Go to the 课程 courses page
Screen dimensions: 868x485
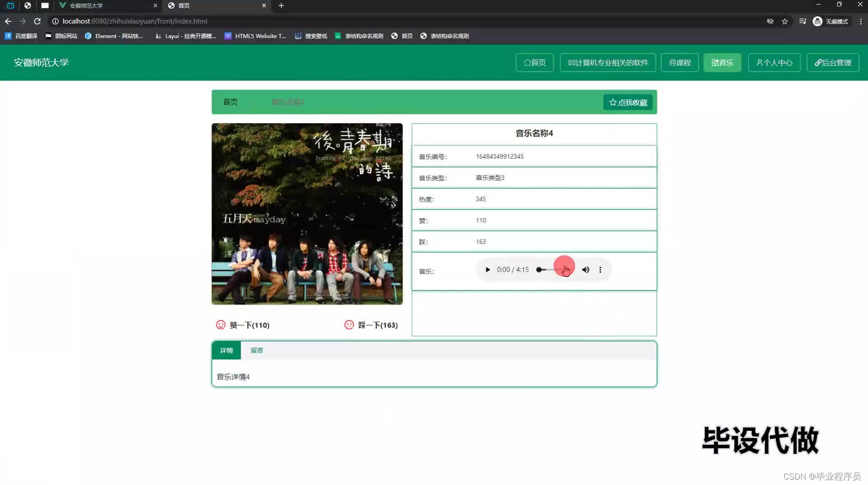tap(680, 62)
